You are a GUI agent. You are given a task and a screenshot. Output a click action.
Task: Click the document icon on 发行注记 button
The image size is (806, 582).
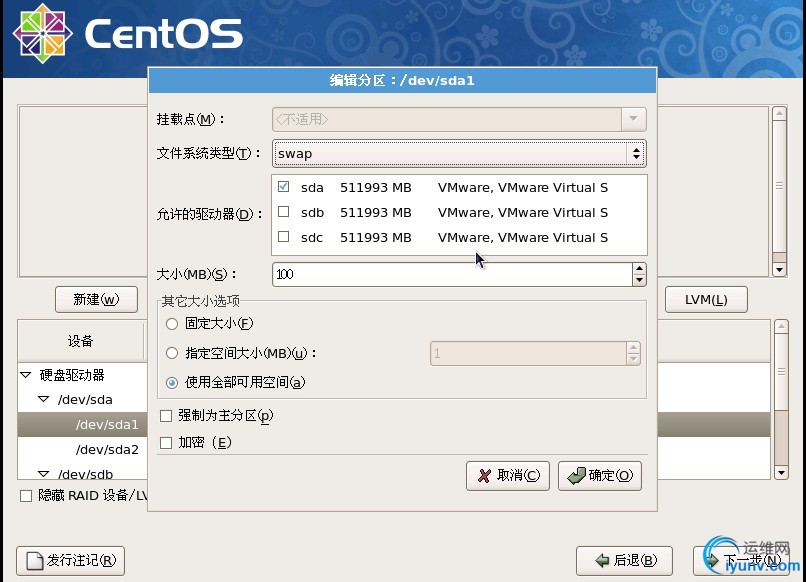pos(35,560)
